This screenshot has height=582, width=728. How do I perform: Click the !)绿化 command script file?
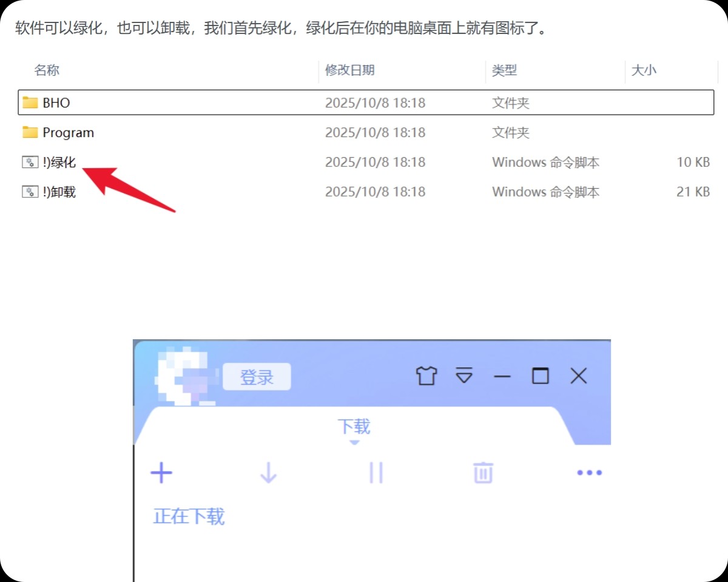[59, 162]
